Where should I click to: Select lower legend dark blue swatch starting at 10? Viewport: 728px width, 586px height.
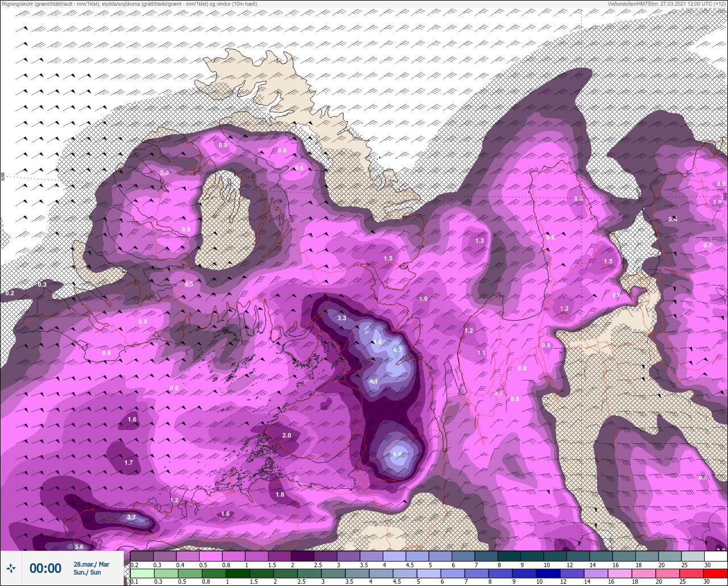tap(548, 573)
